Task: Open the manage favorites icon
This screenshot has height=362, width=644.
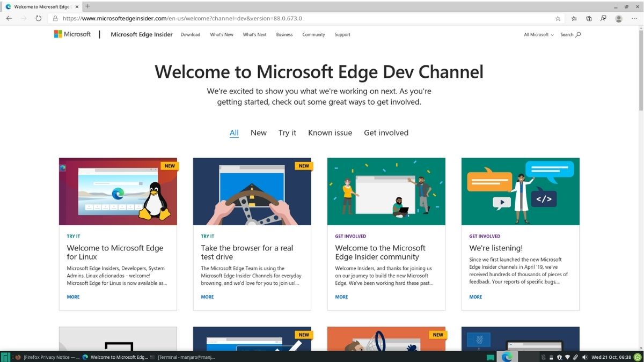Action: click(574, 18)
